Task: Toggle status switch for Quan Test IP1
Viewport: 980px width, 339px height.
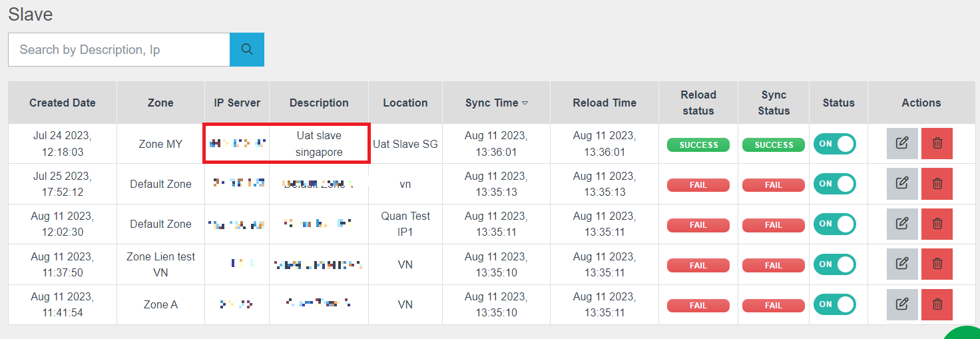Action: (835, 224)
